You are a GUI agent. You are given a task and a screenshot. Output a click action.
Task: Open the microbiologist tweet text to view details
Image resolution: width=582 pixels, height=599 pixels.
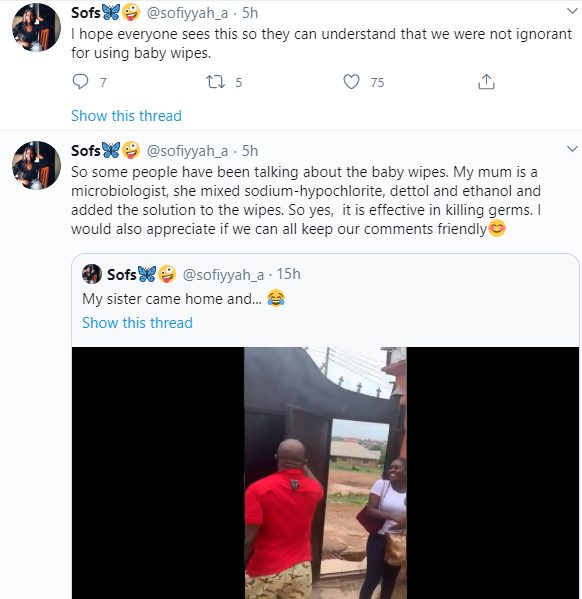click(x=306, y=201)
